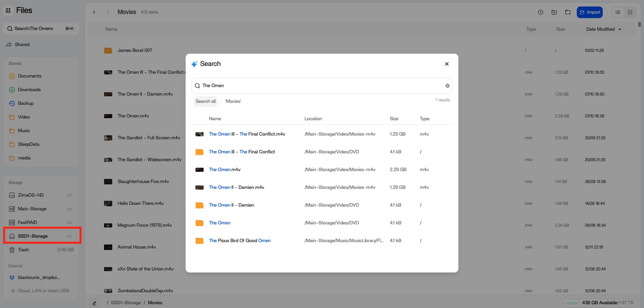The height and width of the screenshot is (308, 644).
Task: Select the 'Search all' scope filter
Action: (206, 101)
